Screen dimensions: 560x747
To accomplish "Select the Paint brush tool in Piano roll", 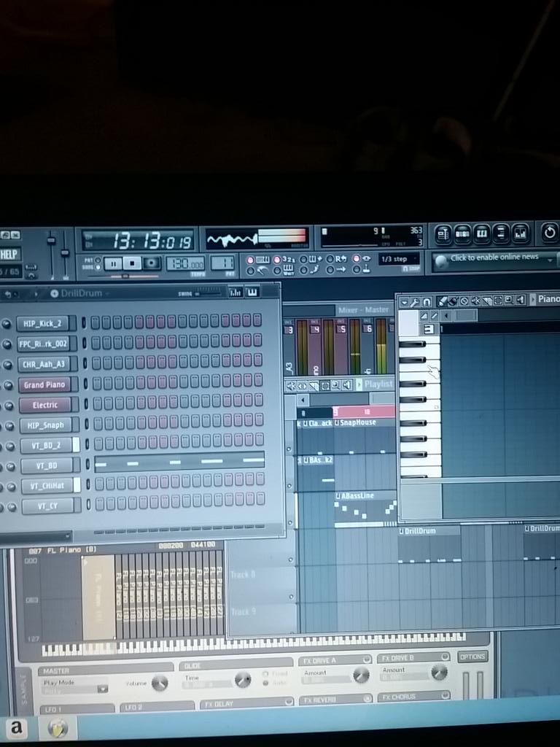I will click(453, 301).
